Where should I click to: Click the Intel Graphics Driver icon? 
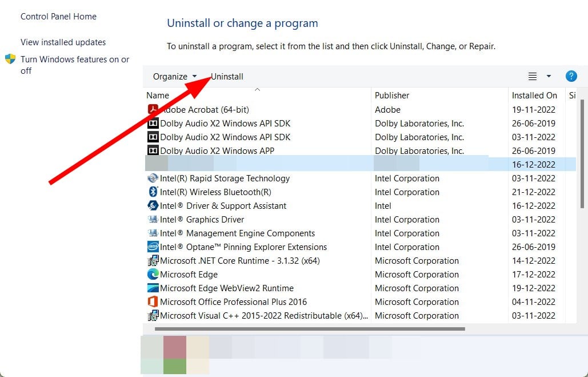(x=153, y=219)
